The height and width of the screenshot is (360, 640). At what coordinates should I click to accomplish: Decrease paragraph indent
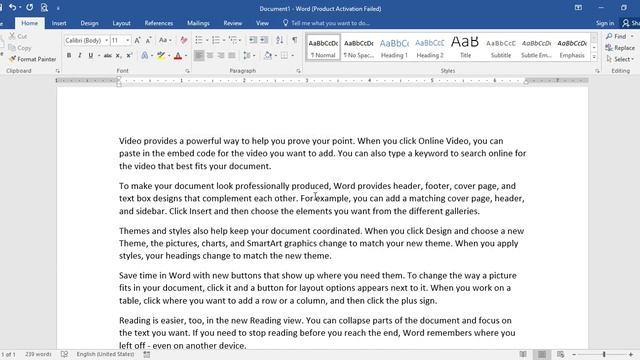coord(253,40)
